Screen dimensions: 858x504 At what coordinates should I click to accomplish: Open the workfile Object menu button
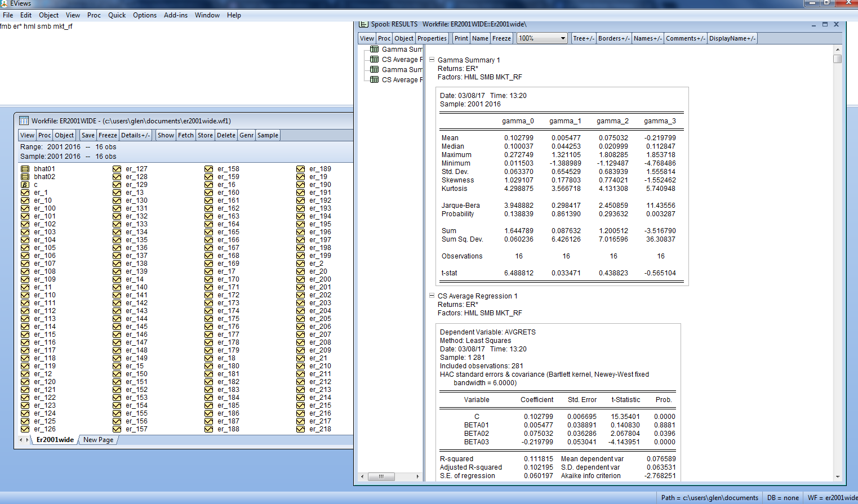point(64,135)
